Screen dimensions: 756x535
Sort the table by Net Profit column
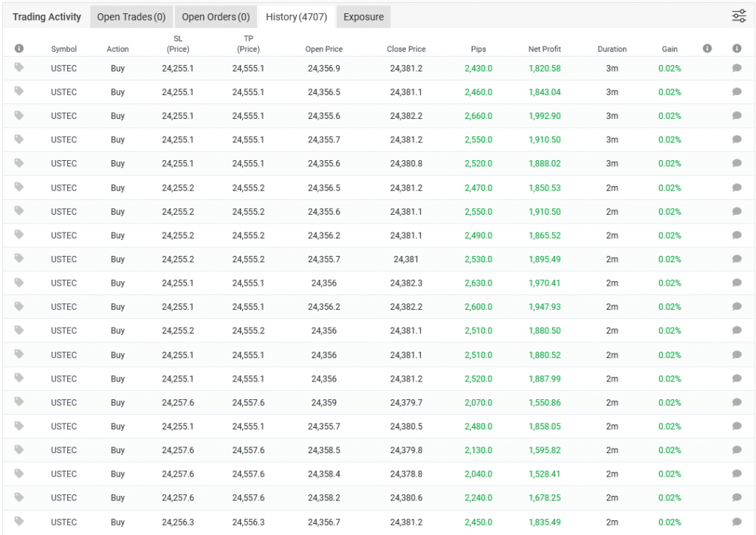pyautogui.click(x=544, y=49)
